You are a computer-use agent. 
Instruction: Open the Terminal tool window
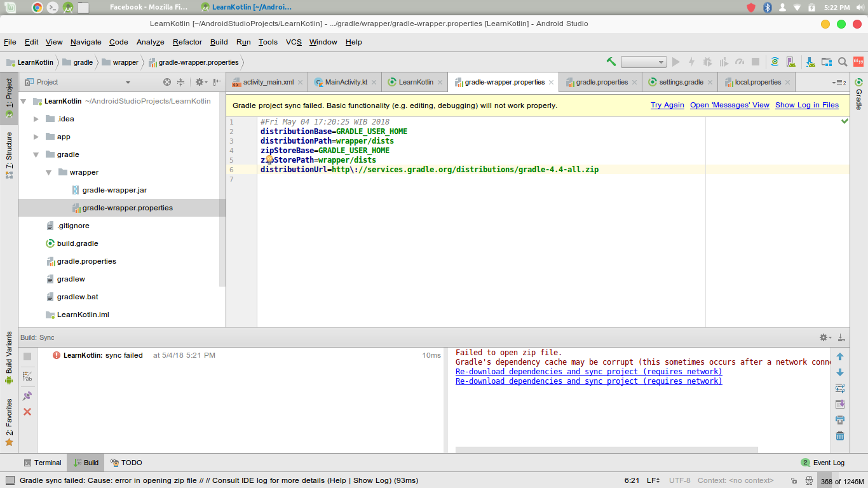(x=43, y=463)
